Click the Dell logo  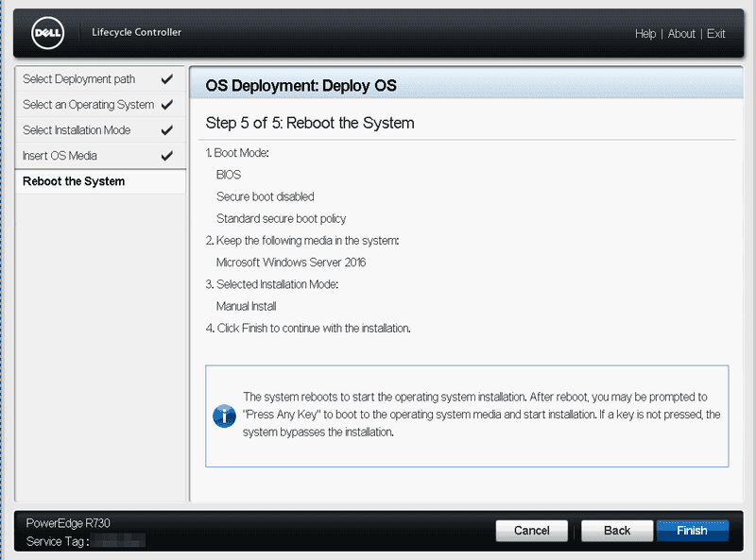47,34
